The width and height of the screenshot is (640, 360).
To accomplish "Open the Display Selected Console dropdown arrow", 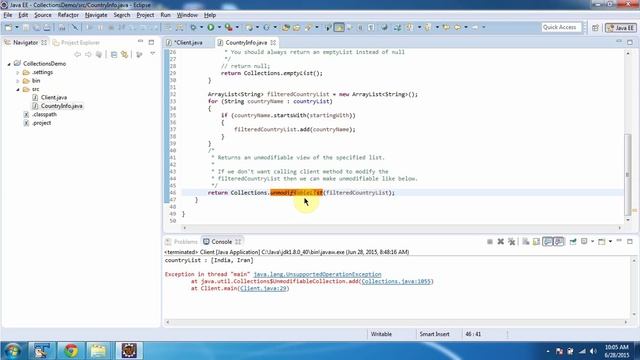I will (592, 242).
